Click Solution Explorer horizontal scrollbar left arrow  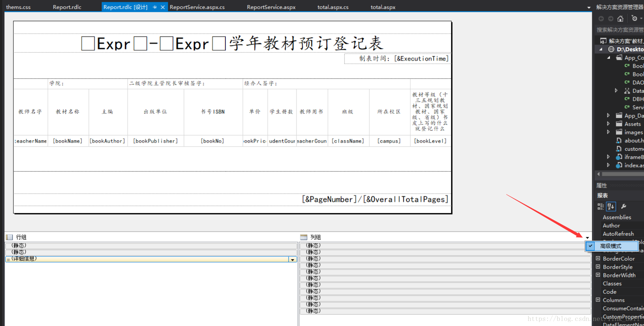[598, 174]
